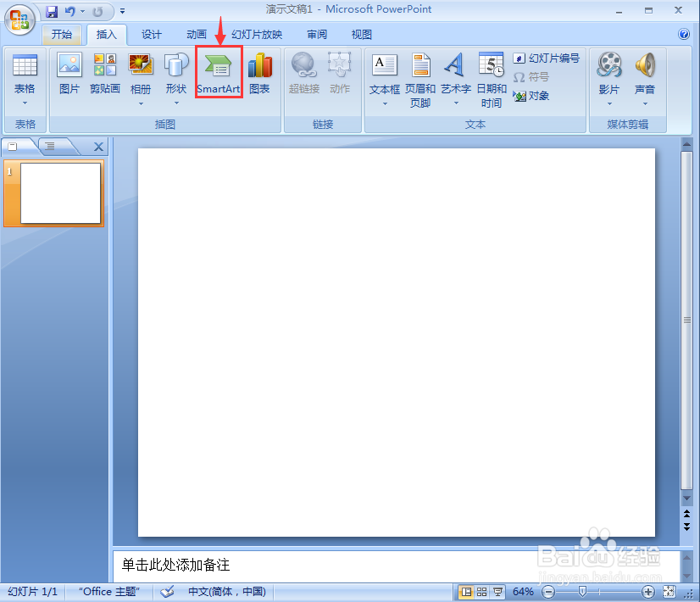Image resolution: width=700 pixels, height=602 pixels.
Task: Go to next slide double-arrow button
Action: [686, 527]
